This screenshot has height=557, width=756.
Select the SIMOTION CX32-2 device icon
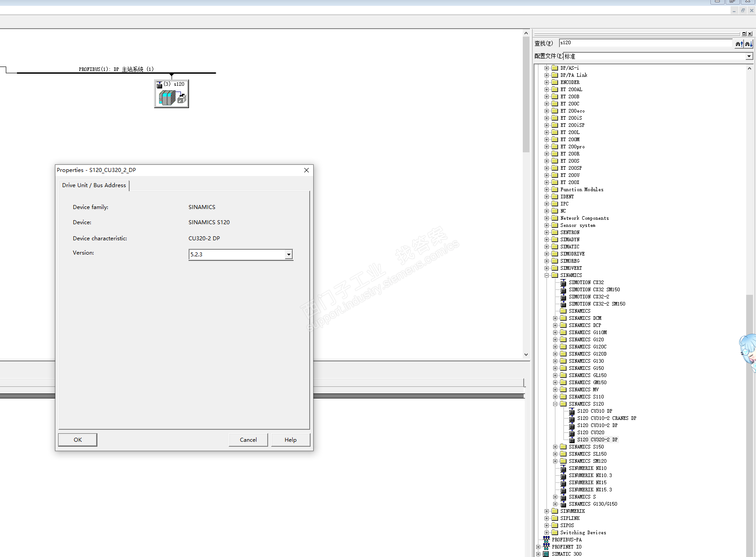[563, 297]
